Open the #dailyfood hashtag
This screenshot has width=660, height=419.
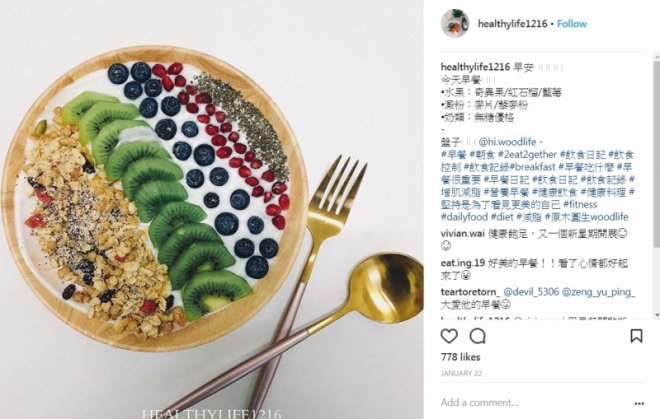pos(464,217)
